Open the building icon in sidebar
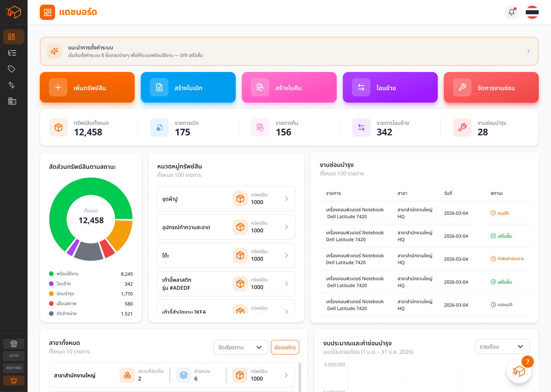Screen dimensions: 551x392 click(12, 101)
